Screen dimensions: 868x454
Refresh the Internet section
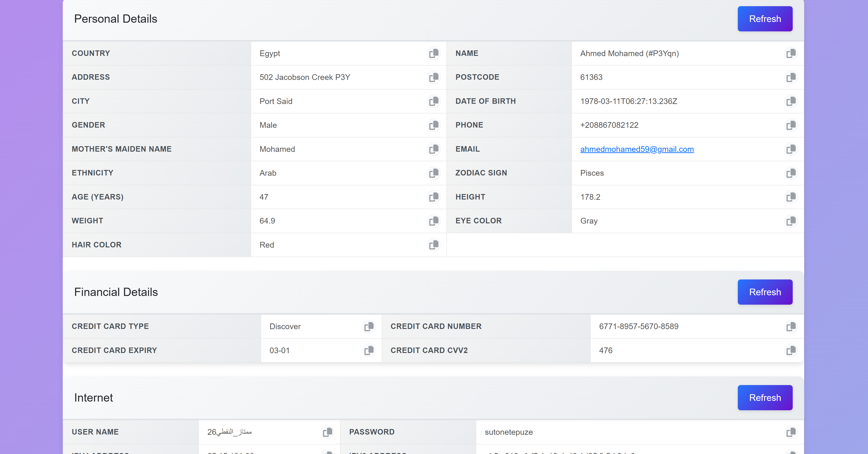tap(765, 398)
